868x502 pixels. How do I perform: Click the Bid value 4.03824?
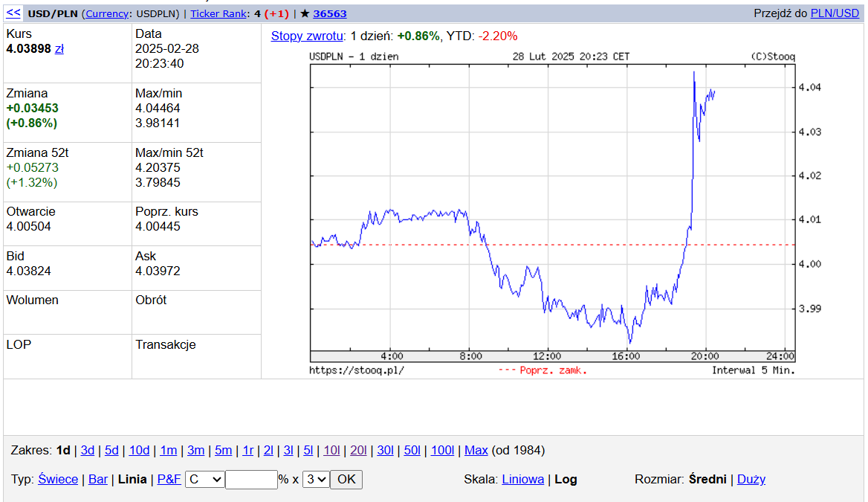[x=28, y=271]
